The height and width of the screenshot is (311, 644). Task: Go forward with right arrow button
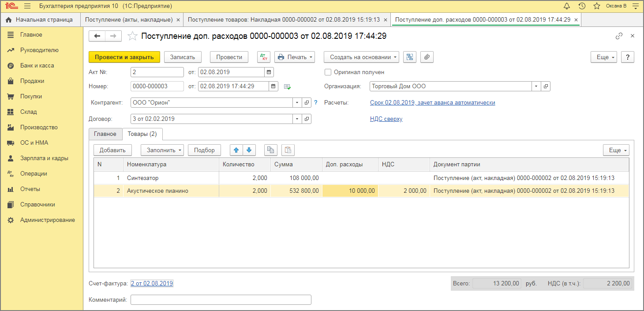pyautogui.click(x=113, y=36)
